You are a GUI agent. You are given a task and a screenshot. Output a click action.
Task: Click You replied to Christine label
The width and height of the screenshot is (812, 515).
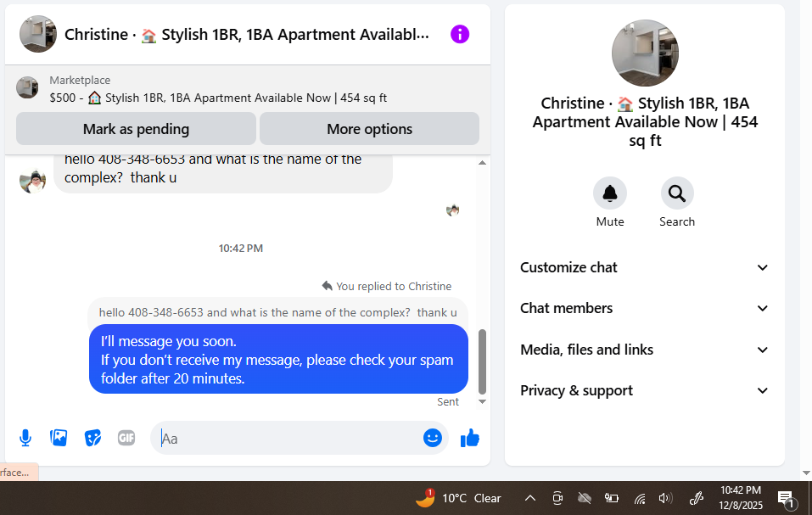pos(386,286)
